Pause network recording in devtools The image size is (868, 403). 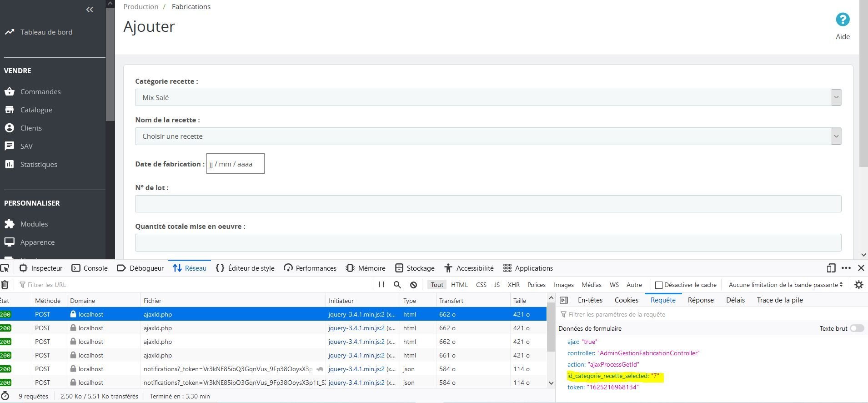[x=381, y=285]
